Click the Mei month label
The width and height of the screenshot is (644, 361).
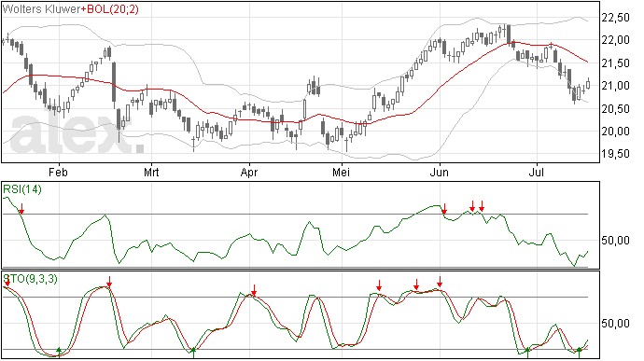pos(342,172)
